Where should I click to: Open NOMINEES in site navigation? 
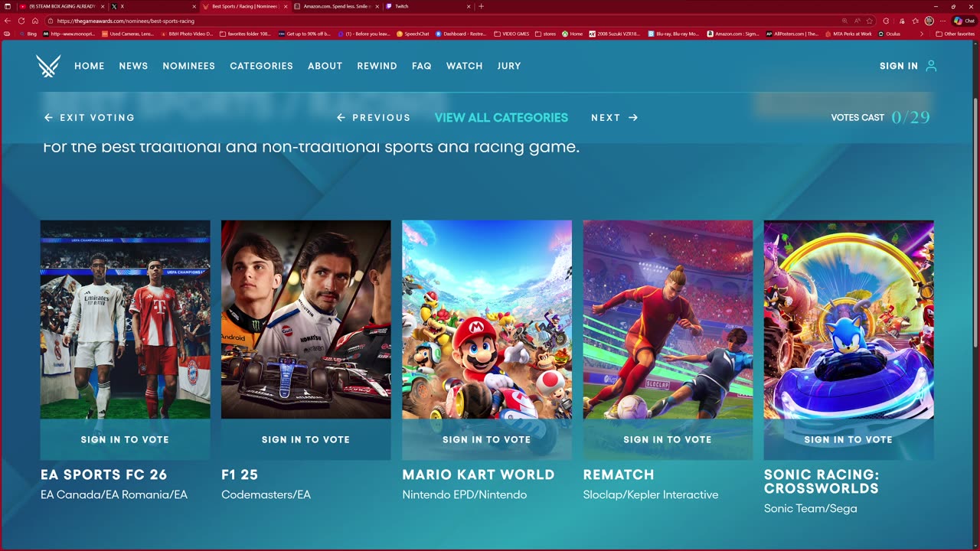pos(188,66)
